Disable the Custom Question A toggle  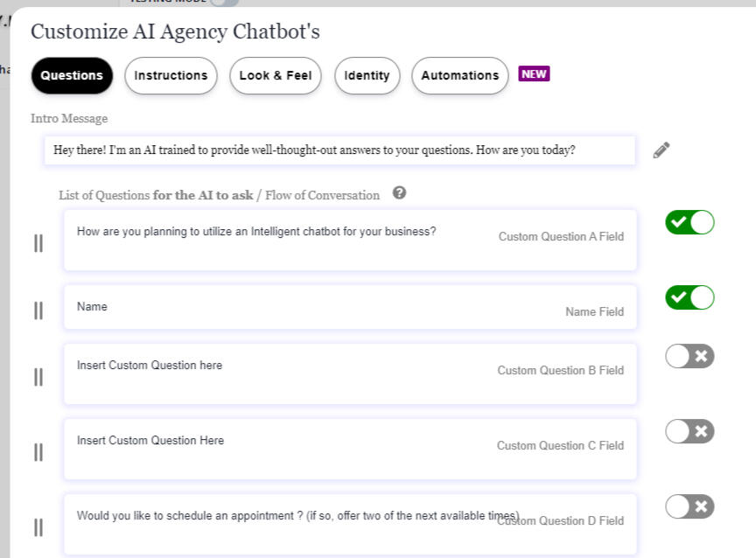click(x=689, y=223)
